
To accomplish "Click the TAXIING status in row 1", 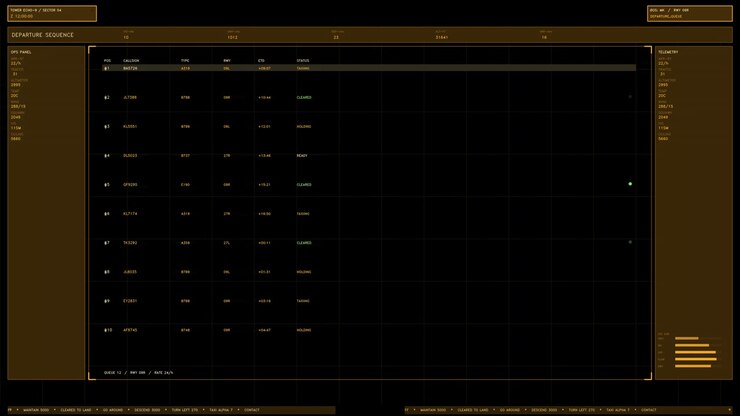I will (x=303, y=68).
